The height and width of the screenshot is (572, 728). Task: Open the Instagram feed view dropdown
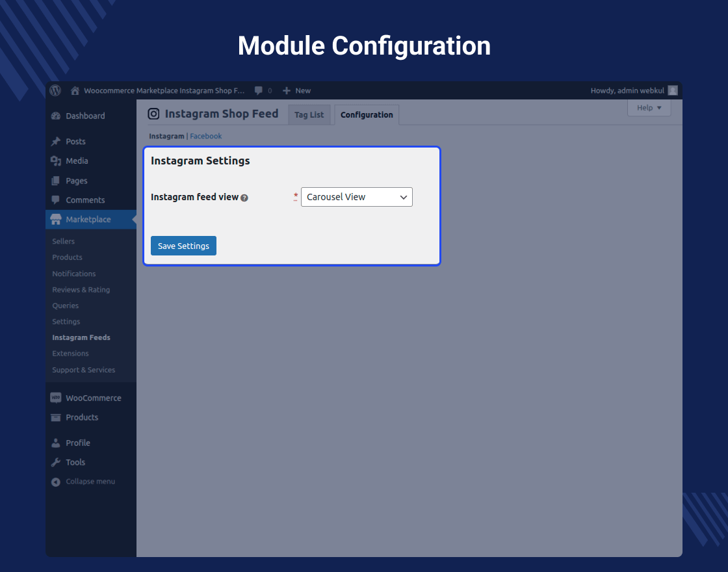click(357, 197)
